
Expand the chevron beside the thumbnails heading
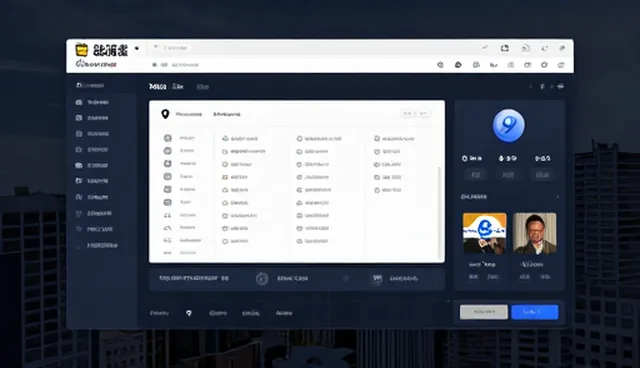[558, 197]
